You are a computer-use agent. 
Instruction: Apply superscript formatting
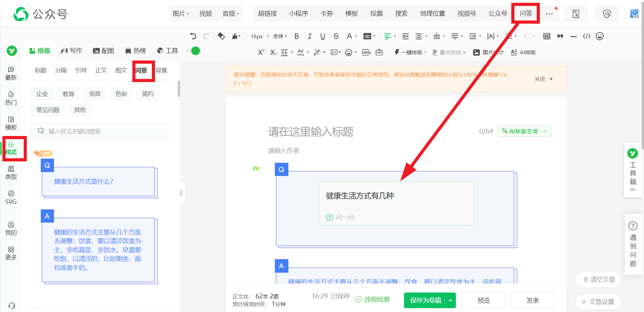tap(261, 52)
